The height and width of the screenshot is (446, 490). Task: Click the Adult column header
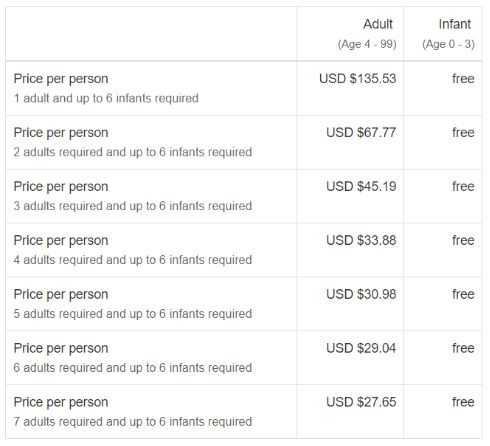378,24
